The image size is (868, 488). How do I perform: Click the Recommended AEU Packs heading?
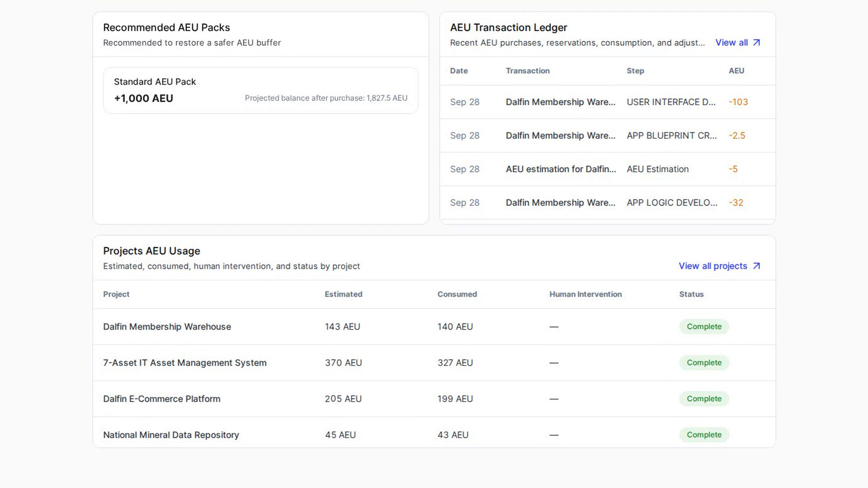166,28
